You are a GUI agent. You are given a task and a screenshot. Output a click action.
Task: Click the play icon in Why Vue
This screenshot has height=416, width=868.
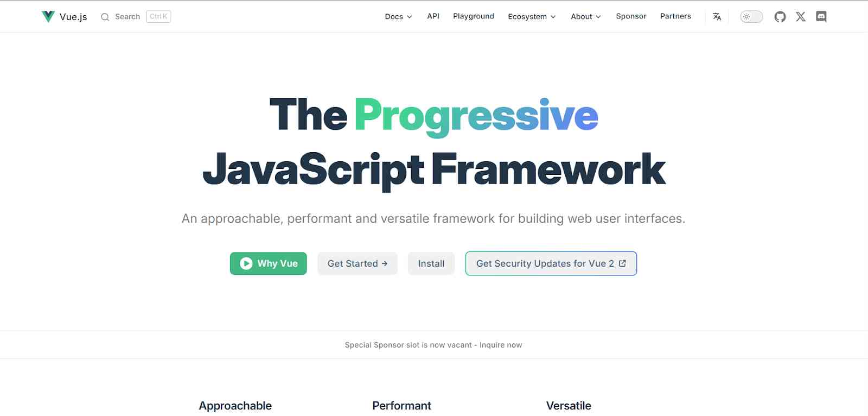click(246, 263)
